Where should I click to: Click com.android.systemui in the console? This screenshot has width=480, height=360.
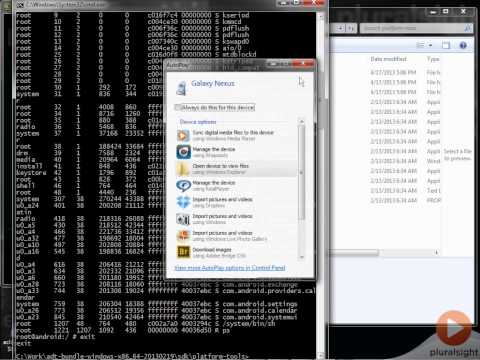tap(260, 317)
